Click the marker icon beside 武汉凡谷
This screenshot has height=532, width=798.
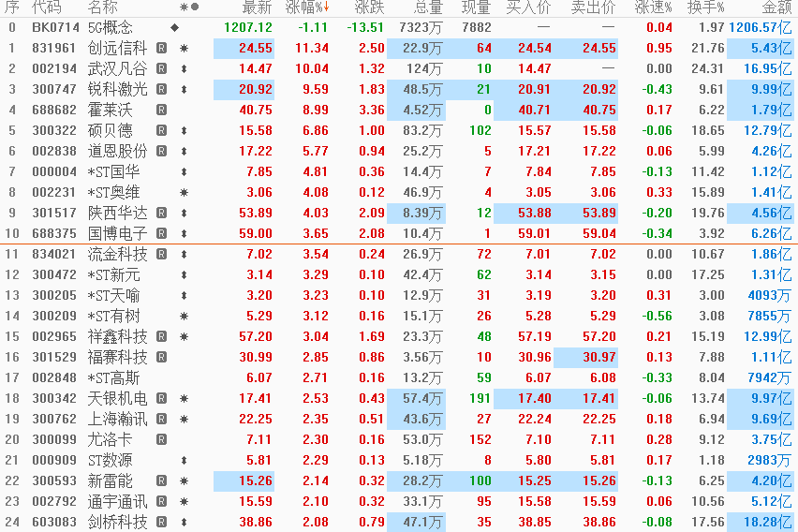(185, 68)
